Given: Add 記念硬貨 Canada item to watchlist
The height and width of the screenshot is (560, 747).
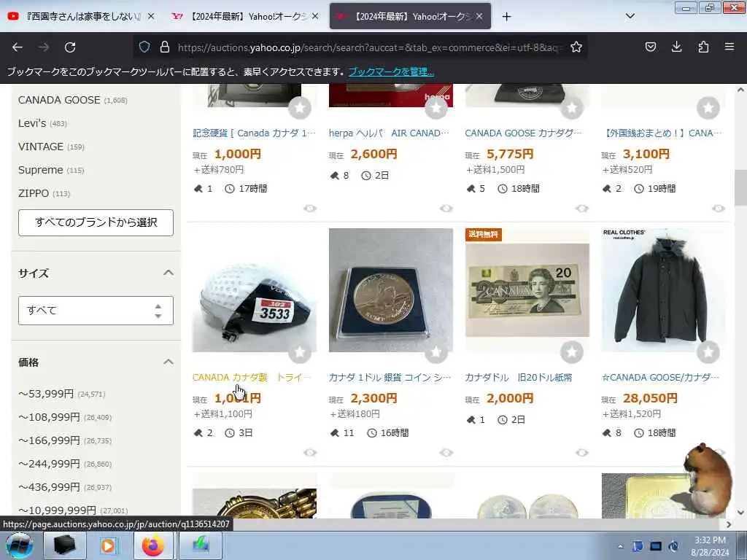Looking at the screenshot, I should click(x=300, y=108).
